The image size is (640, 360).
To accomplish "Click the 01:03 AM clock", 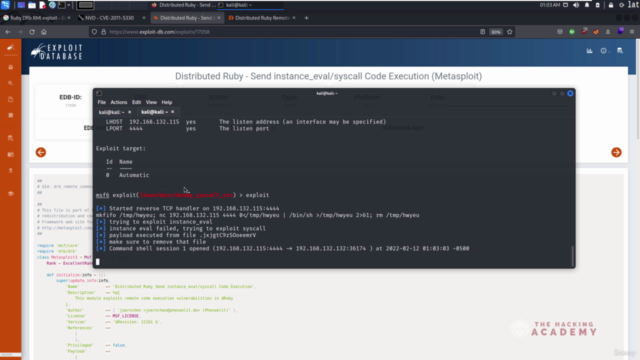I will 550,5.
